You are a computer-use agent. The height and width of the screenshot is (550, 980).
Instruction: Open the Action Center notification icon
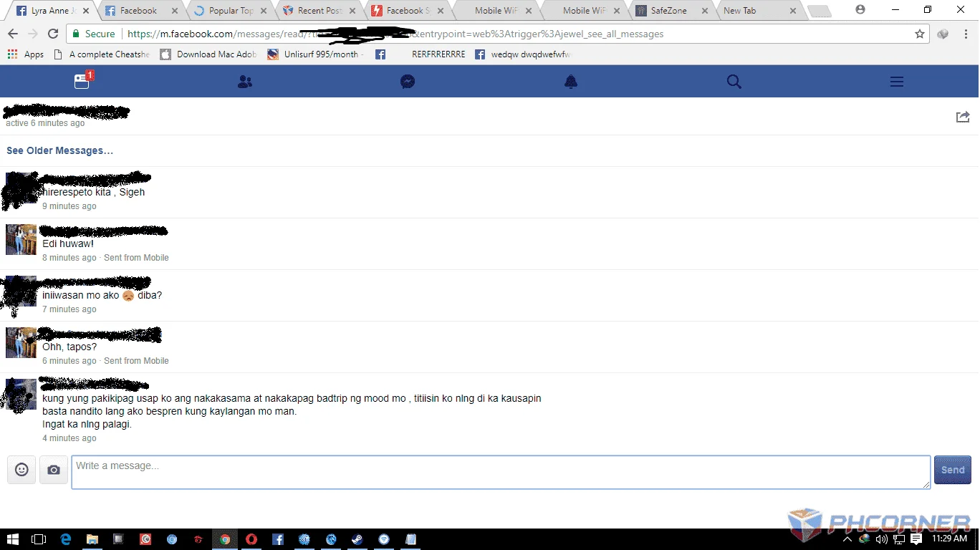[916, 539]
